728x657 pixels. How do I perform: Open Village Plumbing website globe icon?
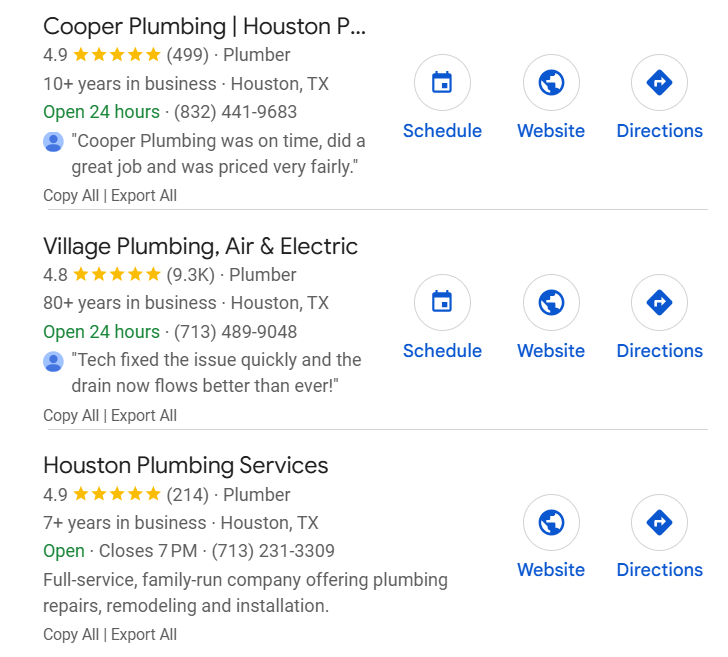pos(551,303)
